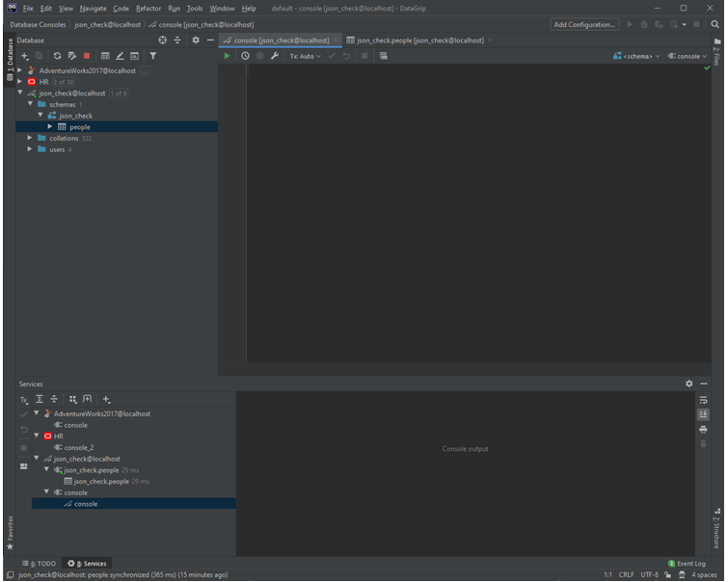Open the Navigate menu
The width and height of the screenshot is (728, 582).
coord(94,8)
